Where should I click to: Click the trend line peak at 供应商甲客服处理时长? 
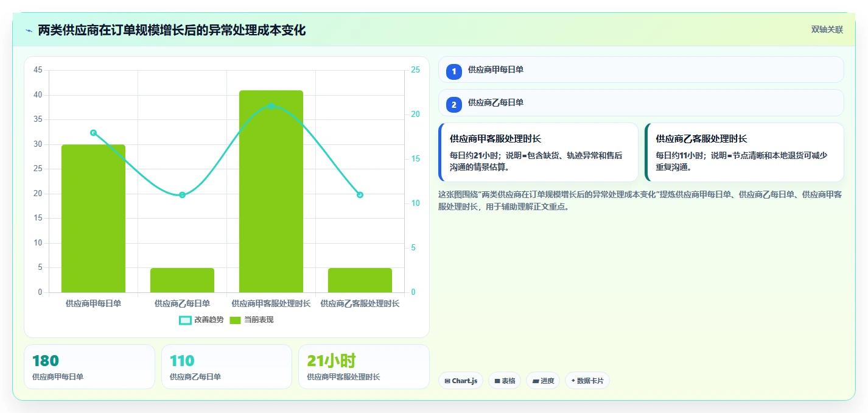[271, 106]
